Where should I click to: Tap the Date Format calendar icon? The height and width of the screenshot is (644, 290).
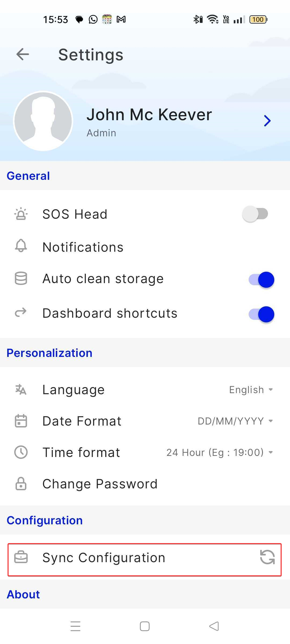point(21,421)
